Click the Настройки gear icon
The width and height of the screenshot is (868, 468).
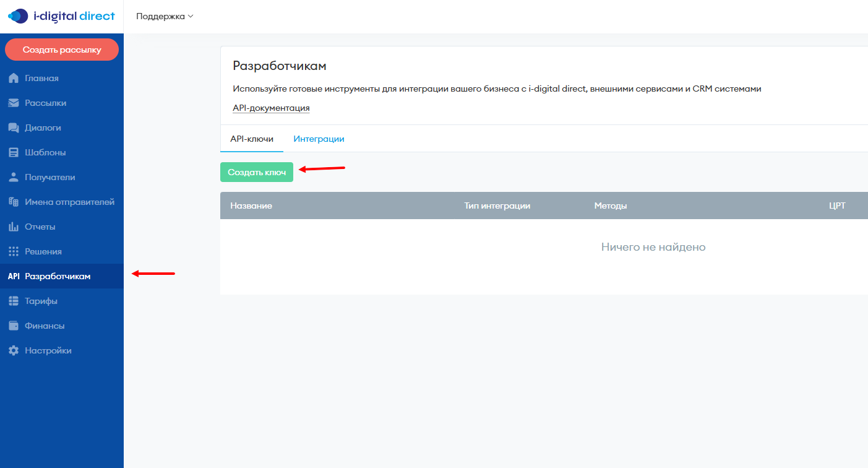click(14, 351)
